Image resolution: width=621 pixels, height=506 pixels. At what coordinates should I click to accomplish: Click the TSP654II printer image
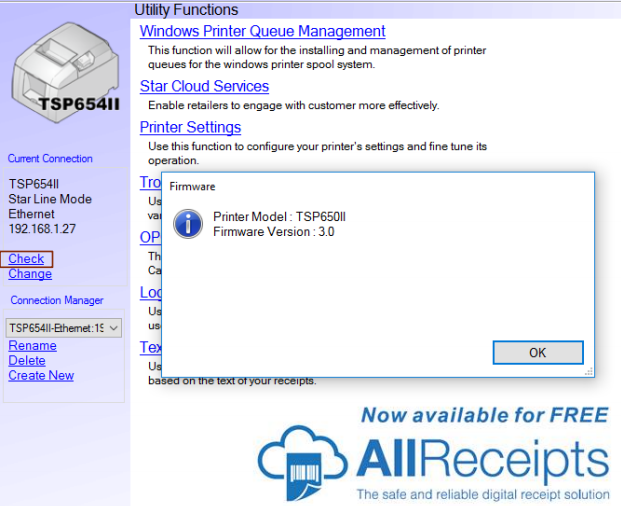pyautogui.click(x=65, y=71)
